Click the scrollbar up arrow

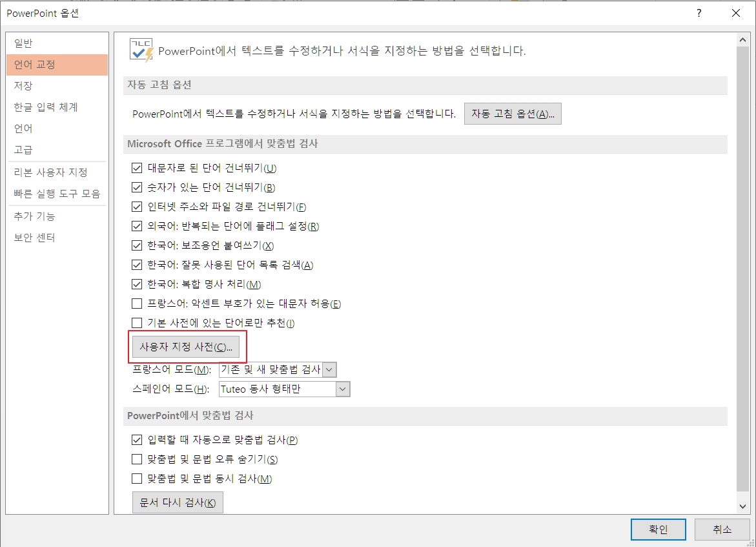pyautogui.click(x=742, y=40)
